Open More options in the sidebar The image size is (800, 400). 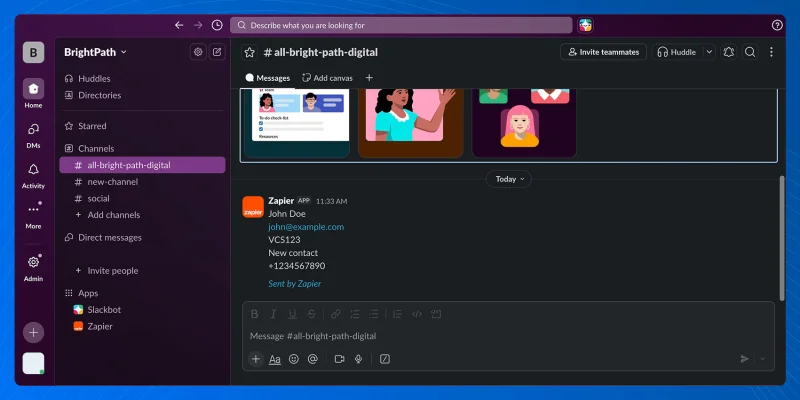tap(33, 216)
